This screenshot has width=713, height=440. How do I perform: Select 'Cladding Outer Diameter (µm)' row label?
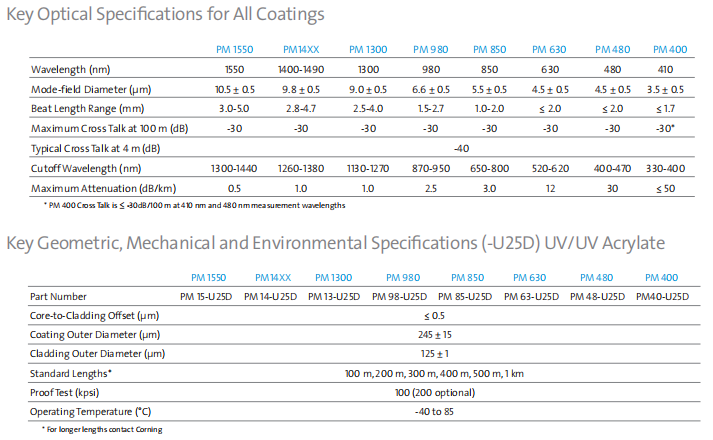(97, 354)
